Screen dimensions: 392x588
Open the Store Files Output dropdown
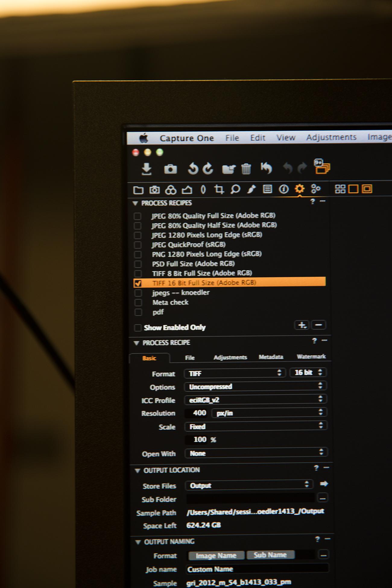pyautogui.click(x=249, y=485)
